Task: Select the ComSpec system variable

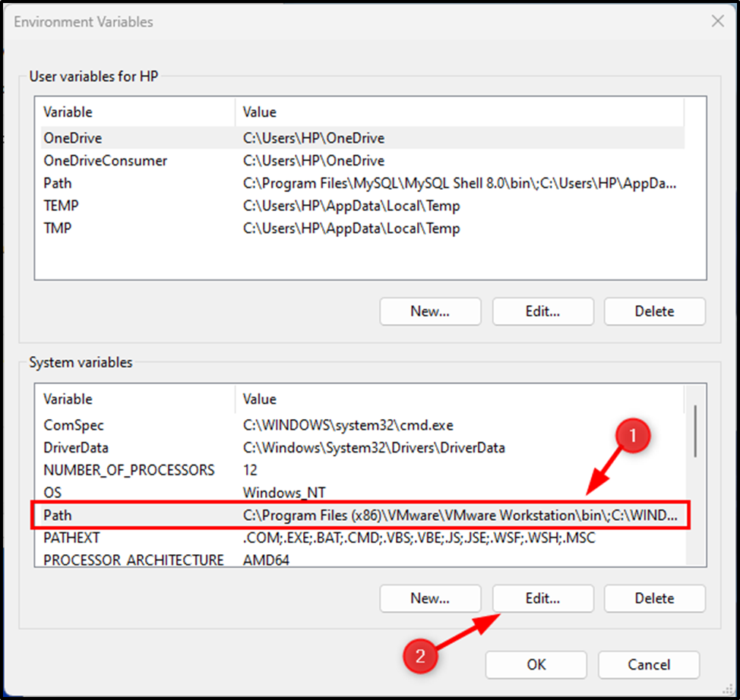Action: 362,425
